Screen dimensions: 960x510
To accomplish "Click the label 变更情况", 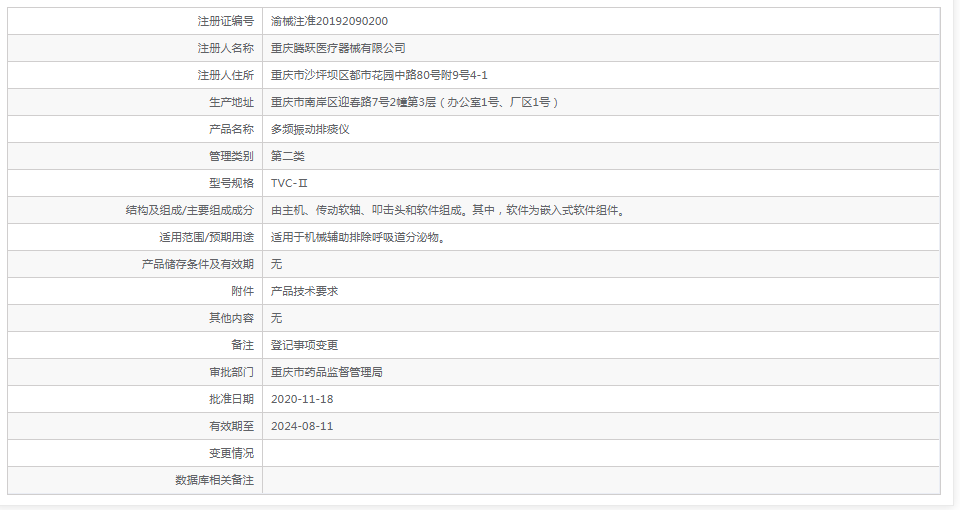I will point(231,452).
